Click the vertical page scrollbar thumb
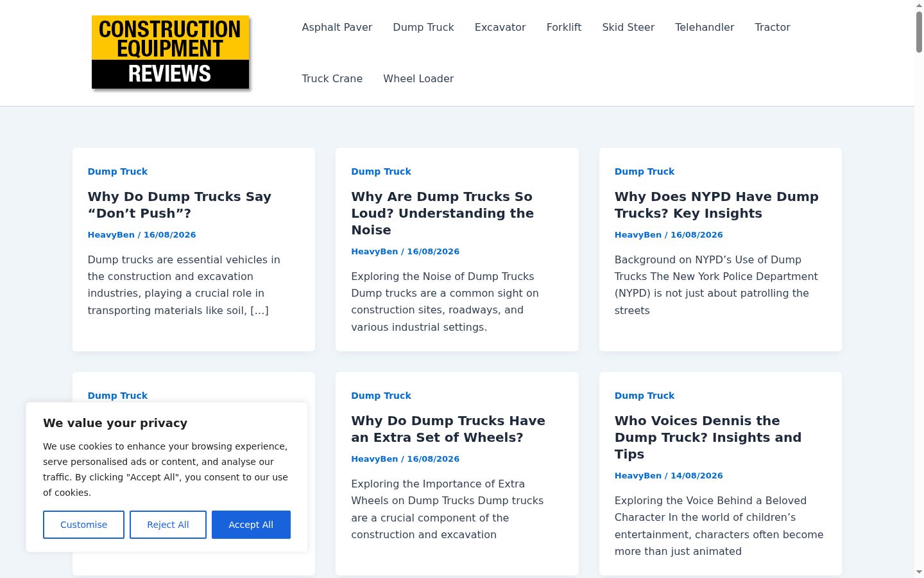The image size is (924, 578). tap(919, 31)
